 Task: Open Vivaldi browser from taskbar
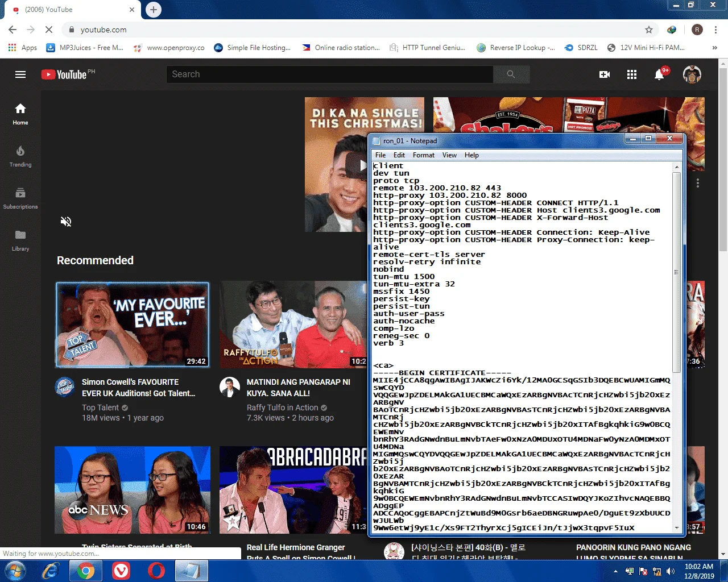click(121, 571)
